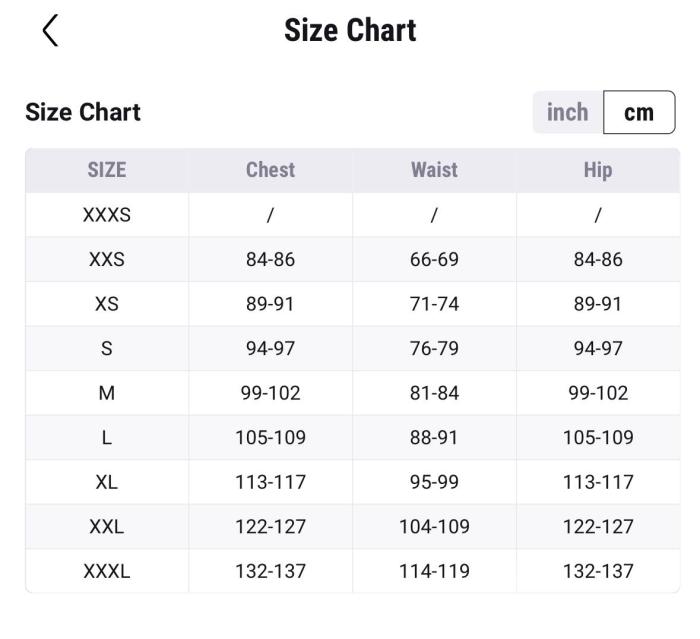Image resolution: width=700 pixels, height=639 pixels.
Task: Click the Size Chart section heading
Action: 83,112
